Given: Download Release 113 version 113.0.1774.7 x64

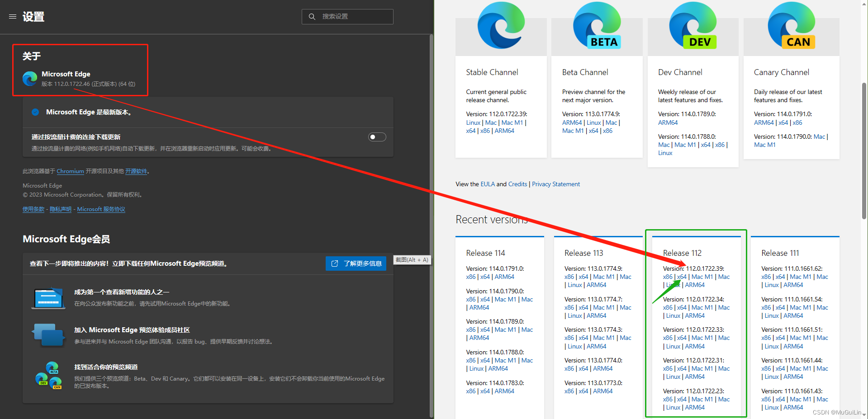Looking at the screenshot, I should pos(583,307).
